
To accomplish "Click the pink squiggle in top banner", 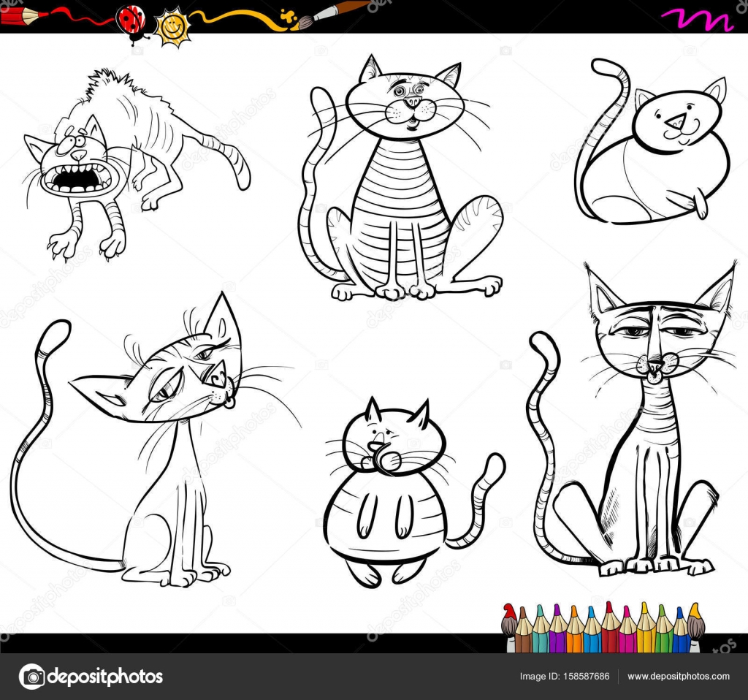I will 697,20.
